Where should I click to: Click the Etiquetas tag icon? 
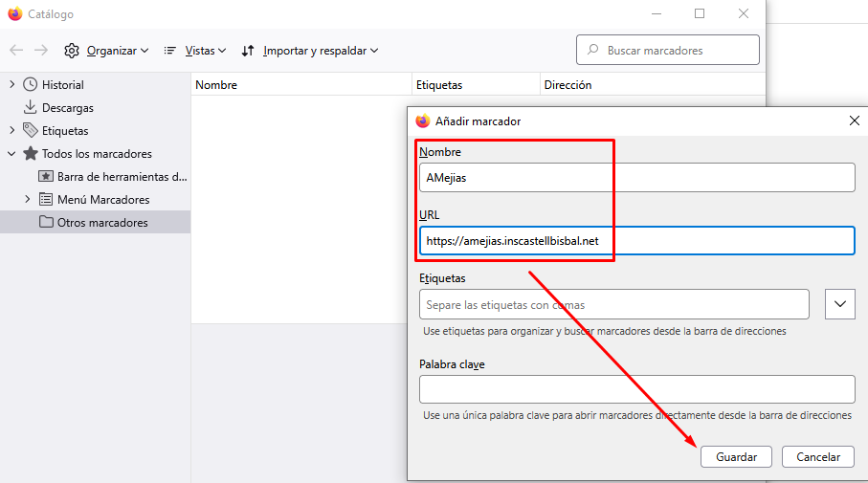click(x=31, y=131)
